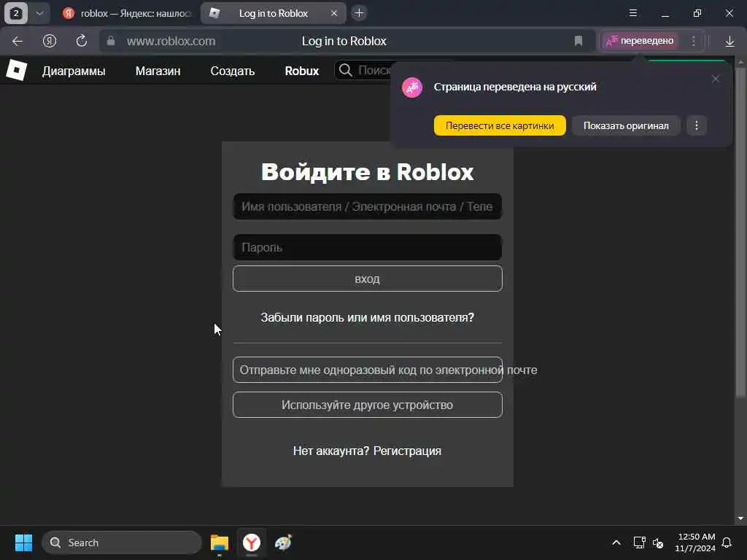The height and width of the screenshot is (560, 747).
Task: Click the network tray icon
Action: click(x=639, y=542)
